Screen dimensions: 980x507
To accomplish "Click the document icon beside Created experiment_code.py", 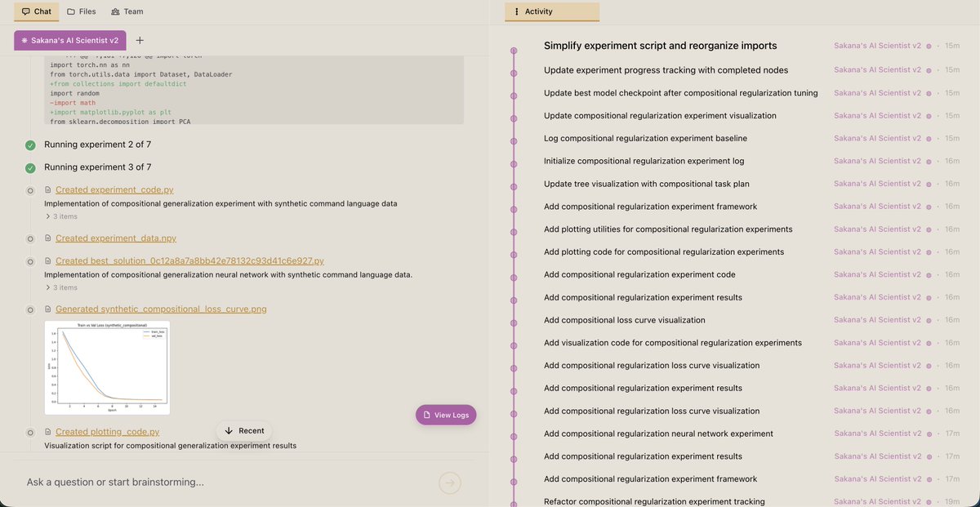I will click(x=46, y=189).
